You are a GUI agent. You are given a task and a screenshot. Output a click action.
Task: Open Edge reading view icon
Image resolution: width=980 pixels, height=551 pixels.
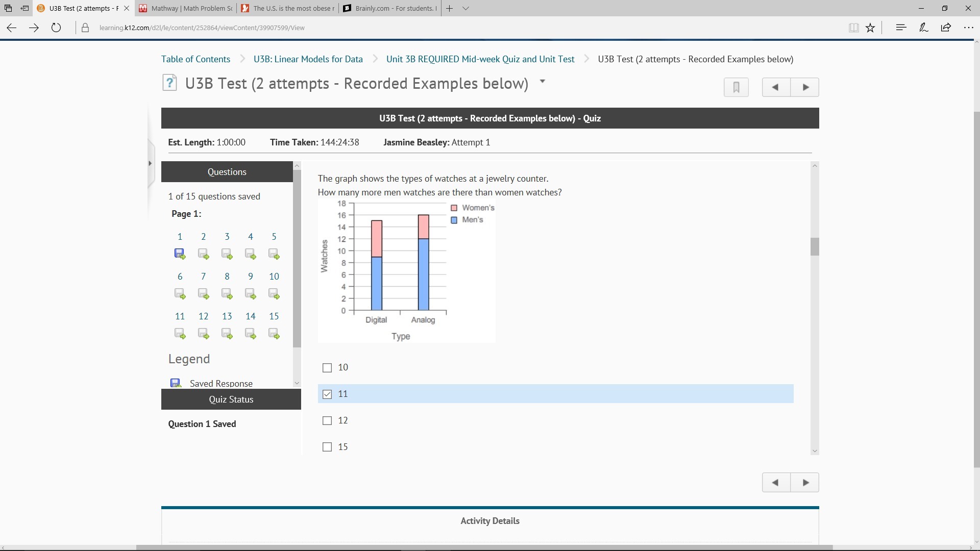[x=853, y=28]
